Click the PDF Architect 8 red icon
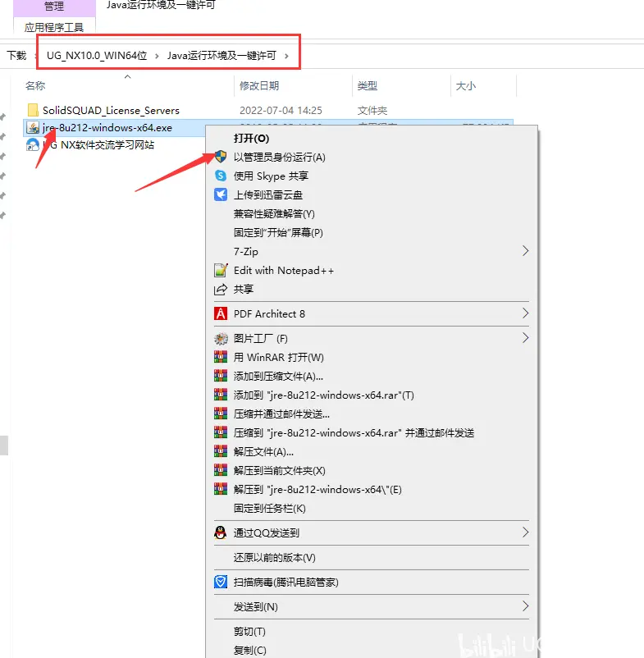 coord(221,313)
